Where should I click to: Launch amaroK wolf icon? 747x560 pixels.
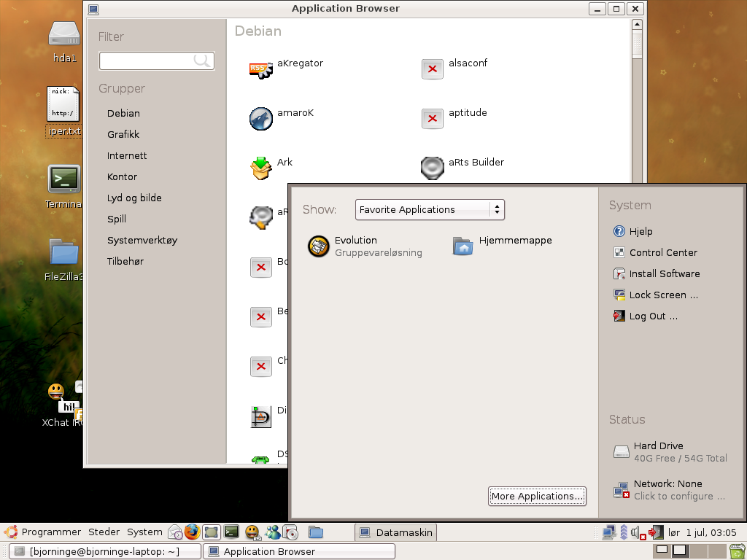[261, 119]
